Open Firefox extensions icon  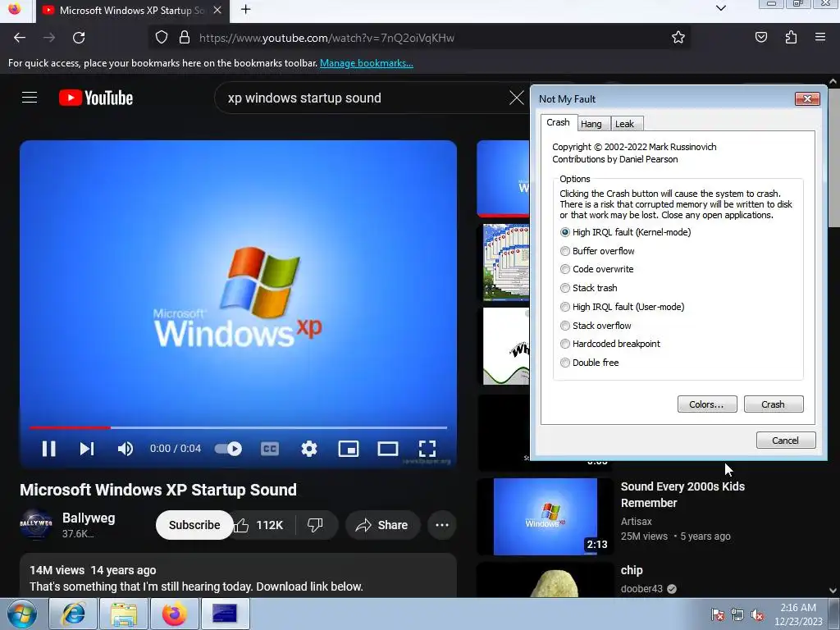click(791, 38)
